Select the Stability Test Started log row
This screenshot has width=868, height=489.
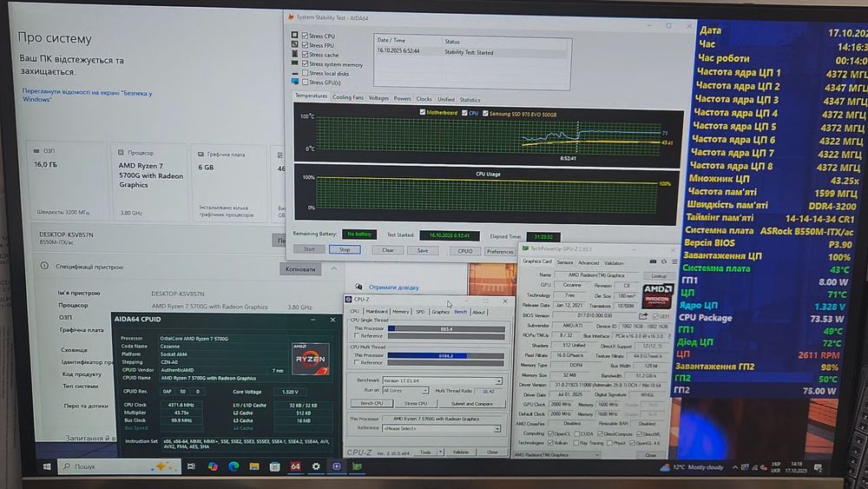471,51
